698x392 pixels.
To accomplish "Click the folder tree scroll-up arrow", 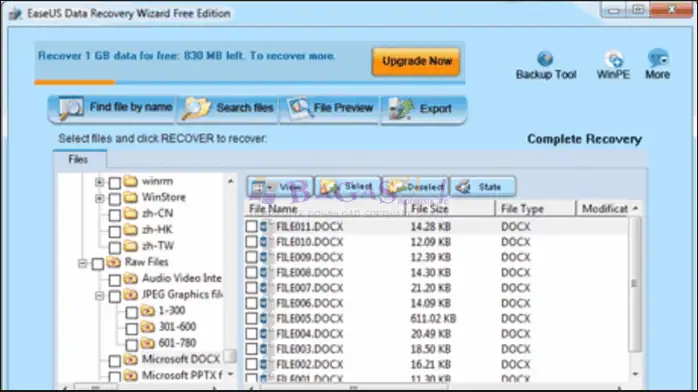I will point(230,181).
